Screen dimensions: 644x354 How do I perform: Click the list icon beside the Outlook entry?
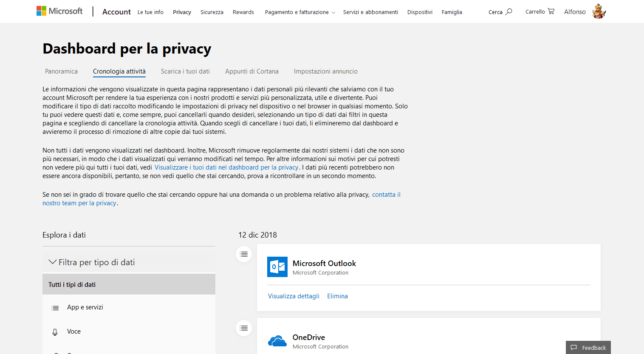coord(244,254)
